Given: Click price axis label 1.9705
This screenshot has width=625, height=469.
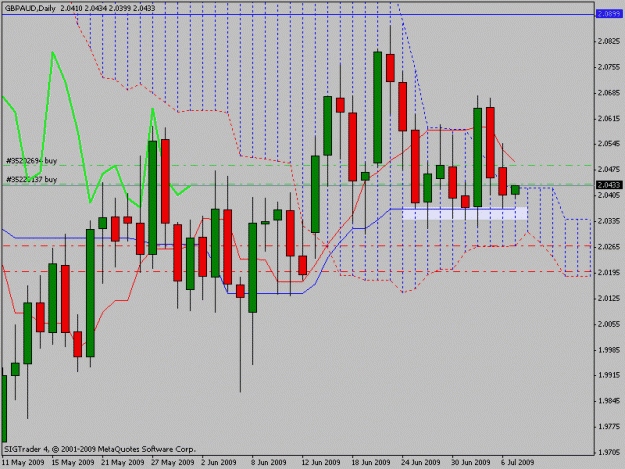Looking at the screenshot, I should 609,453.
